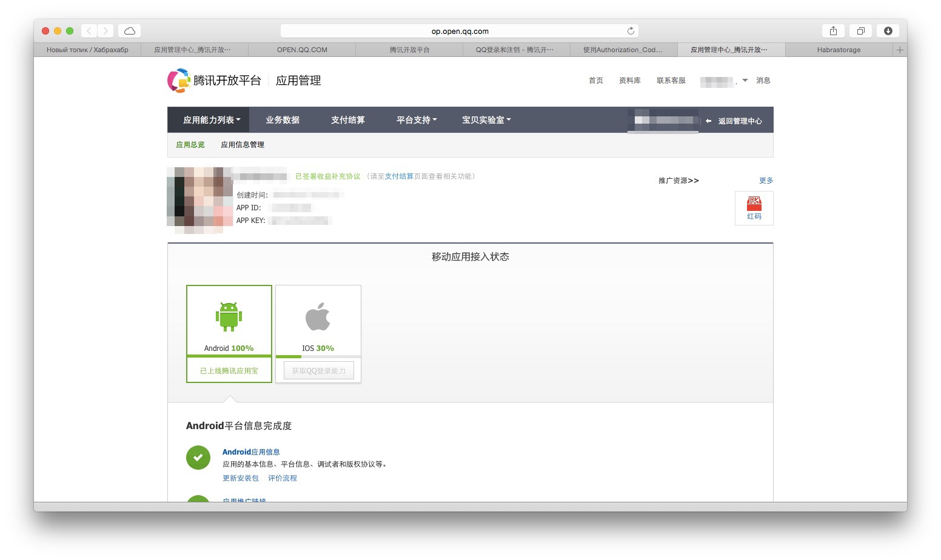The width and height of the screenshot is (941, 560).
Task: Click the 应用管理 page title
Action: click(298, 81)
